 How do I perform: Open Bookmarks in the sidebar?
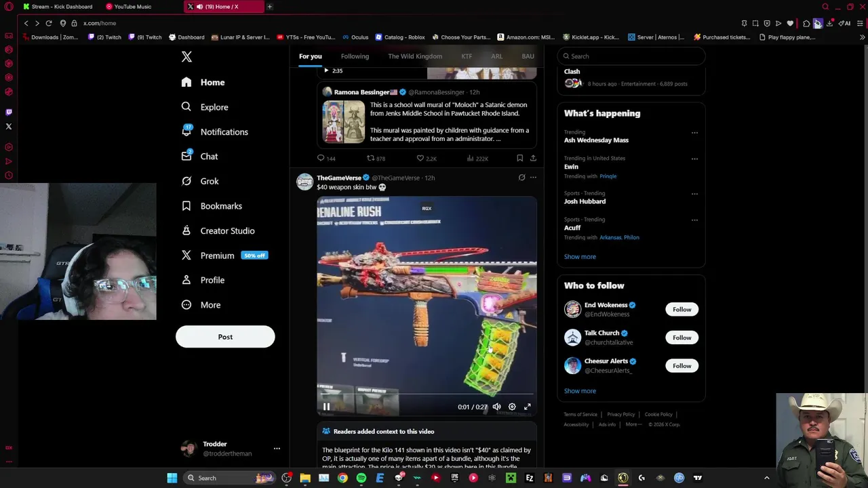tap(211, 206)
